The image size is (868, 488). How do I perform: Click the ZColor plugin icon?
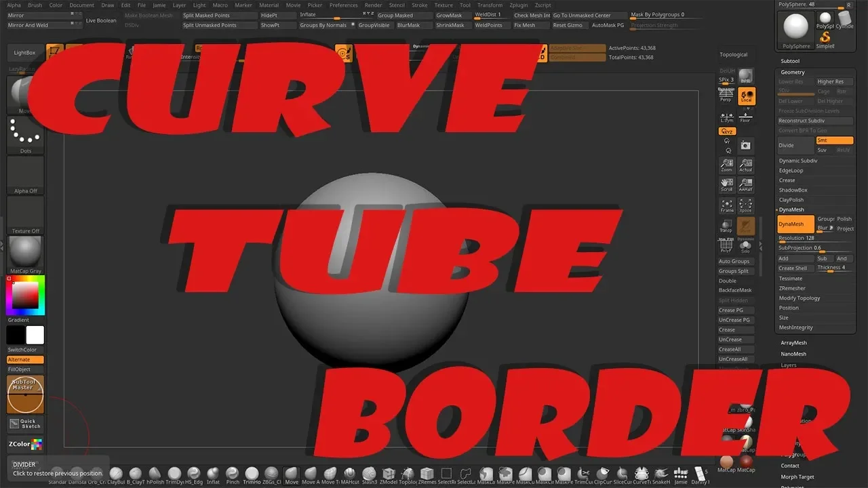click(25, 445)
